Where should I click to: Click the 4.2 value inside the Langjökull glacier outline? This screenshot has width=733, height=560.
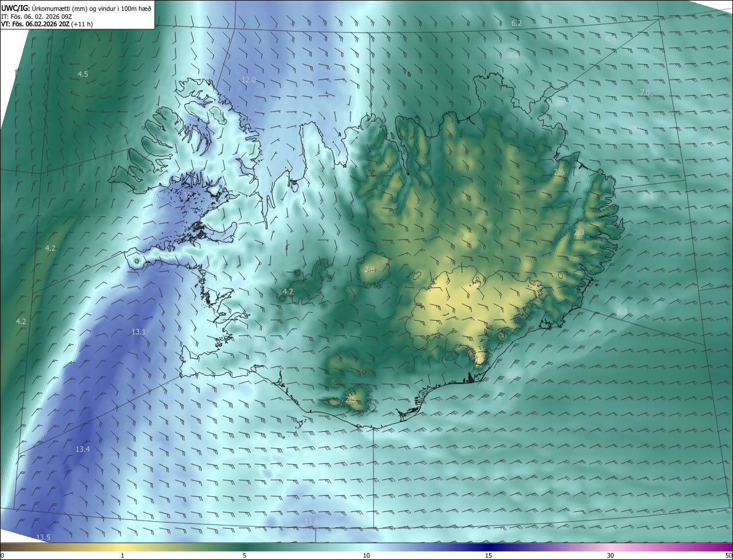pos(288,292)
